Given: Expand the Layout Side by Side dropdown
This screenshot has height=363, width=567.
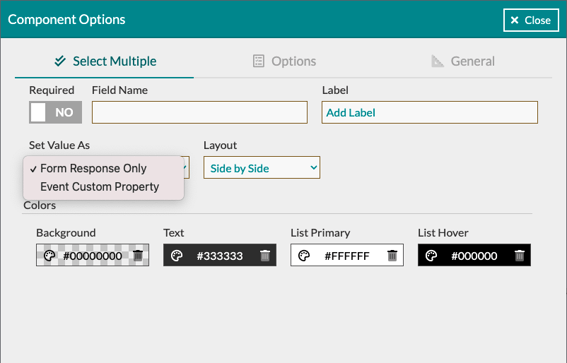Looking at the screenshot, I should pos(262,168).
